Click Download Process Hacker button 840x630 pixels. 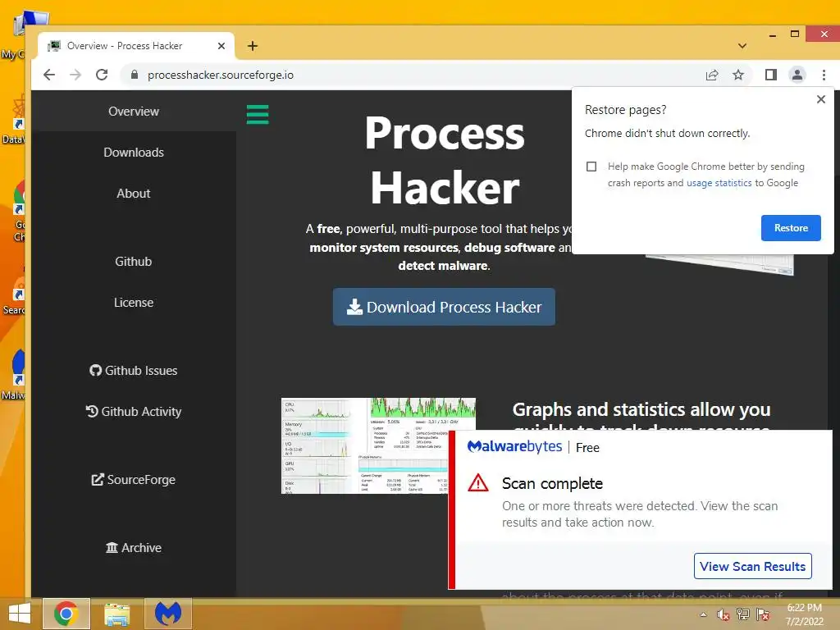[444, 307]
